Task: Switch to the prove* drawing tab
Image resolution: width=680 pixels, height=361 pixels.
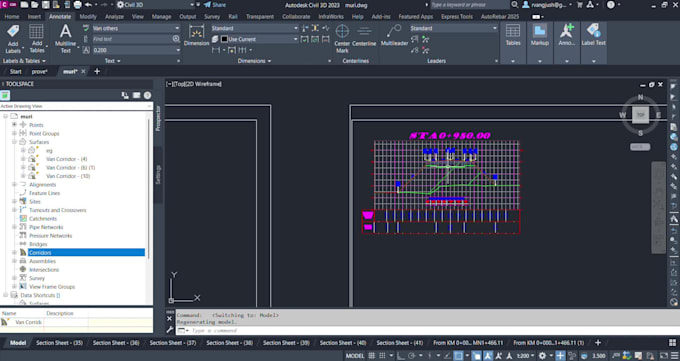Action: [x=39, y=72]
